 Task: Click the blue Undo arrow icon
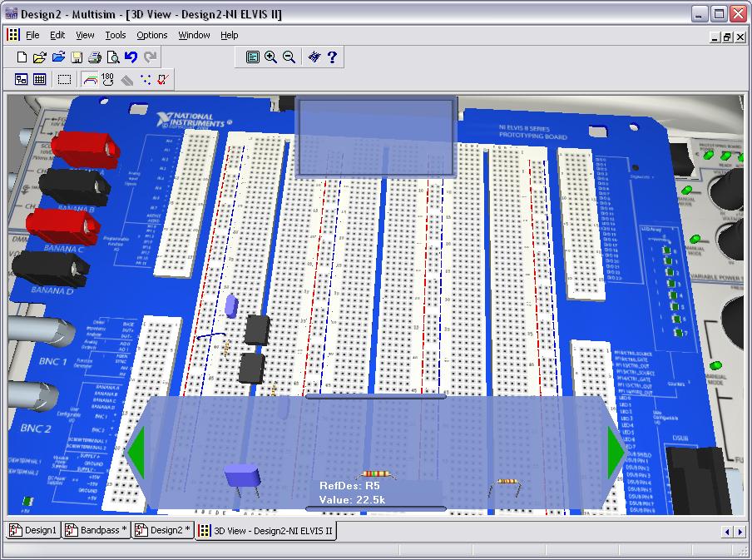pos(131,57)
